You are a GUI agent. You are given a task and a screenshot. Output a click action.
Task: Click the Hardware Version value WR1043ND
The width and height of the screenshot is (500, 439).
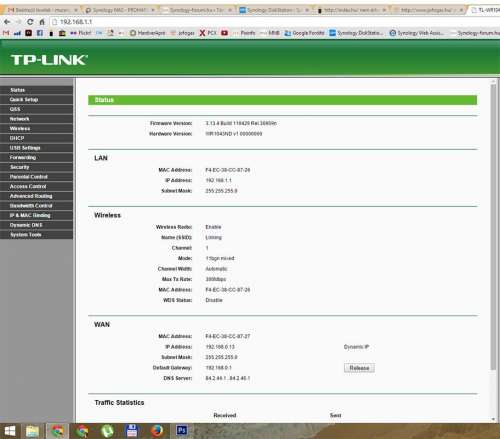point(234,134)
